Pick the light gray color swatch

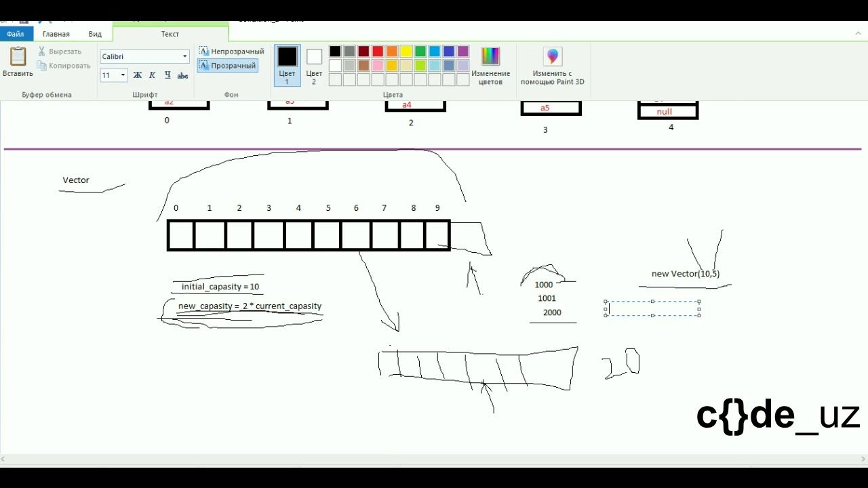coord(349,66)
